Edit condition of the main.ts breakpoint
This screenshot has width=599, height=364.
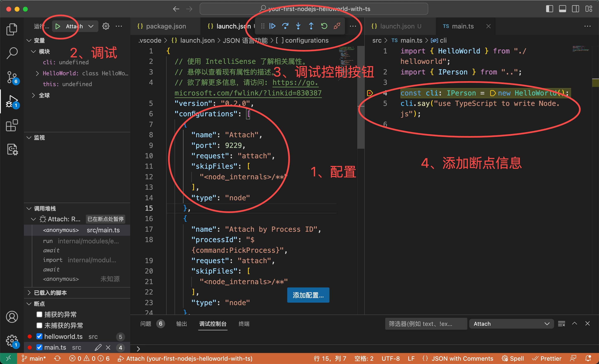[x=98, y=348]
